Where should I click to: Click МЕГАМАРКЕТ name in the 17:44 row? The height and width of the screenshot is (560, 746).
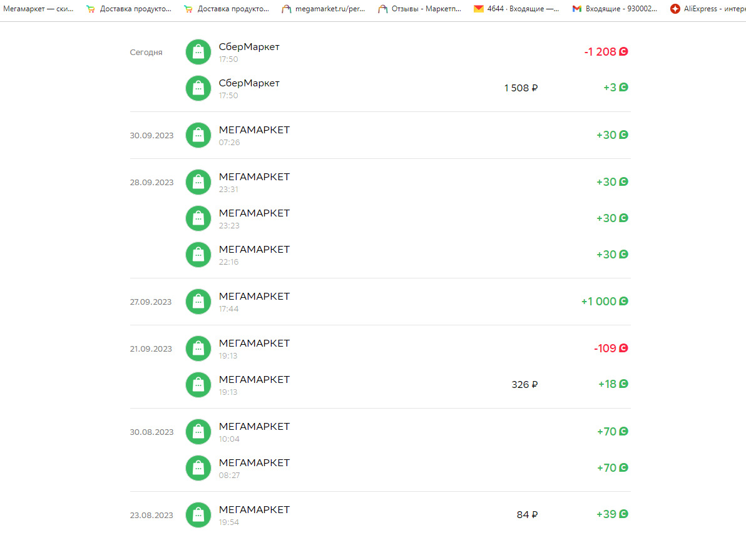[x=254, y=296]
